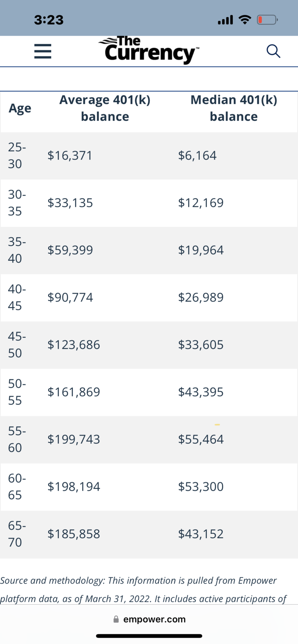
Task: Tap the $90,774 average balance value
Action: (x=70, y=297)
